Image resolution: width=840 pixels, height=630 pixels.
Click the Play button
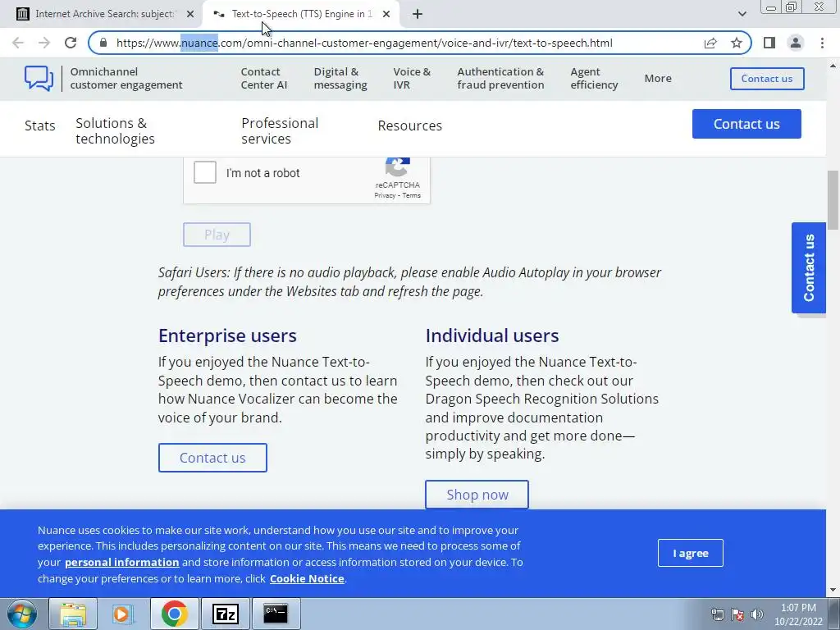(x=217, y=235)
